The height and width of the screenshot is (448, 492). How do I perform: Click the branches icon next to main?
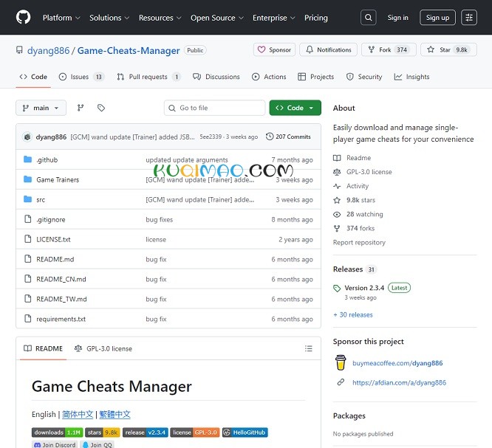(x=81, y=108)
